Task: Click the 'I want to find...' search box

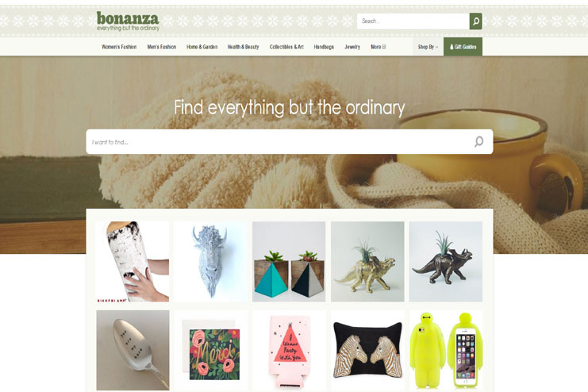Action: pos(289,142)
